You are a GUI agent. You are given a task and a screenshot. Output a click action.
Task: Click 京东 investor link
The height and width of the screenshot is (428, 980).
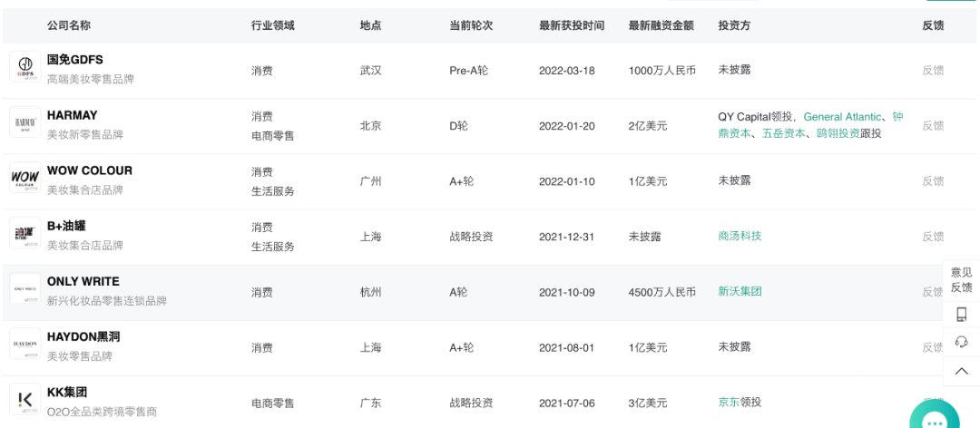tap(729, 402)
